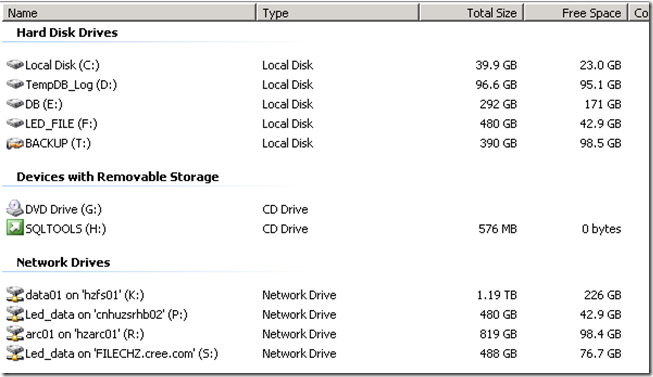Select the BACKUP (T:) name
Image resolution: width=653 pixels, height=377 pixels.
(x=57, y=143)
